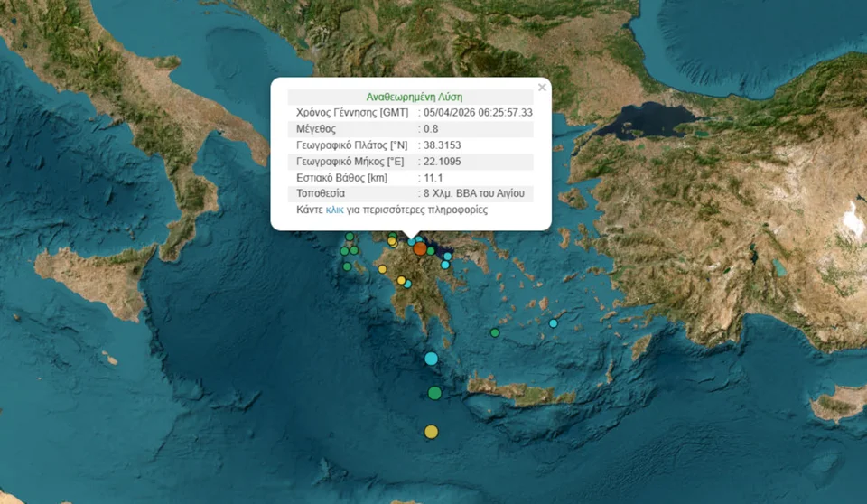The width and height of the screenshot is (867, 504).
Task: Click the yellow marker in central Peloponnese
Action: pyautogui.click(x=401, y=280)
